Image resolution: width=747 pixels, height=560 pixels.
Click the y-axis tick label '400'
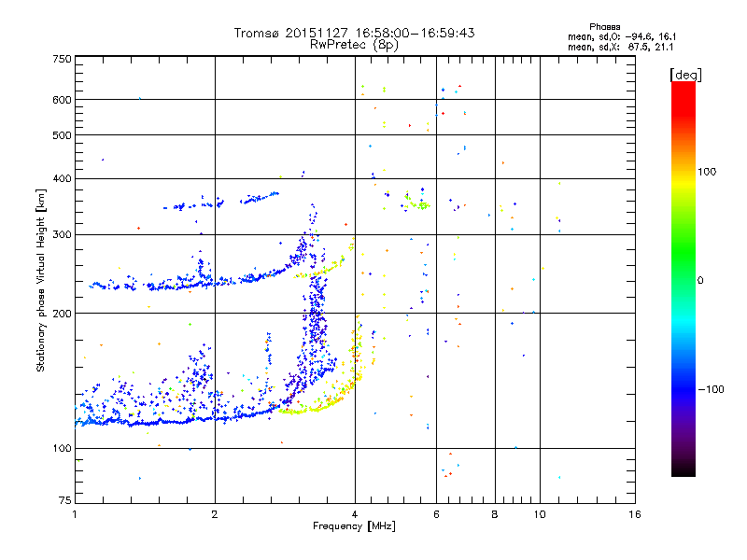pos(62,178)
